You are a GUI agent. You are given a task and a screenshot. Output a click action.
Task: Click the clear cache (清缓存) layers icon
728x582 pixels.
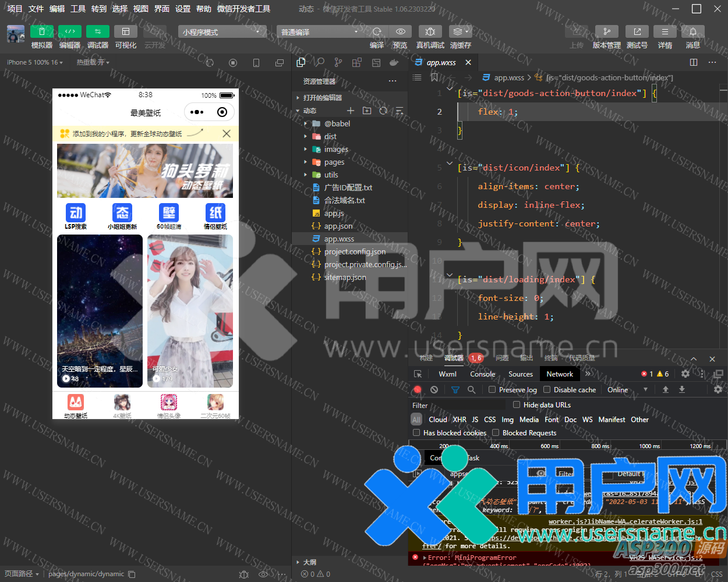tap(460, 31)
